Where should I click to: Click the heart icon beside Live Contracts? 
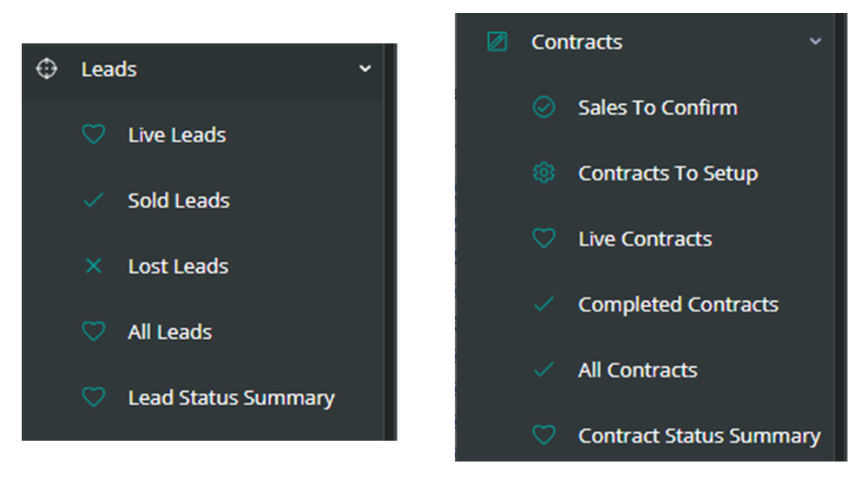pos(543,239)
